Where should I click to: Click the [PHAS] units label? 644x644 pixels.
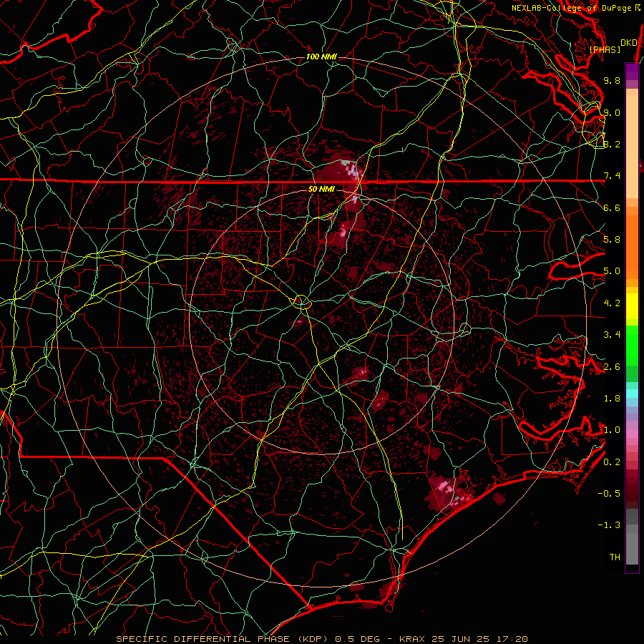coord(605,49)
